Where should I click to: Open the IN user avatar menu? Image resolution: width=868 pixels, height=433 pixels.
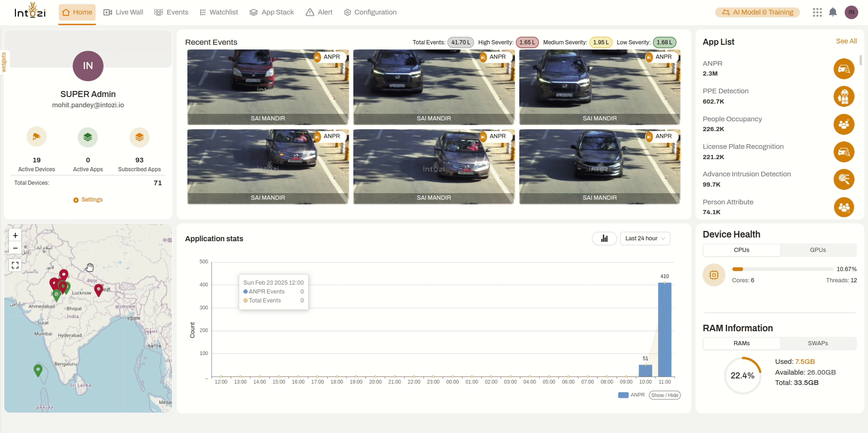851,12
